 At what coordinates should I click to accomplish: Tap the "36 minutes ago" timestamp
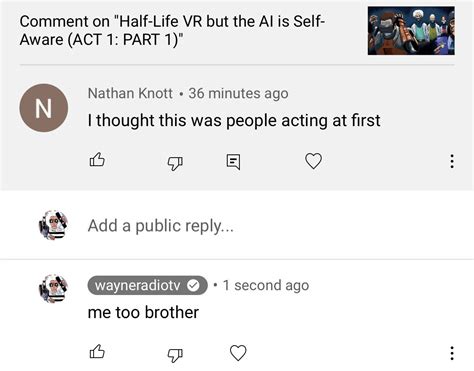point(238,93)
